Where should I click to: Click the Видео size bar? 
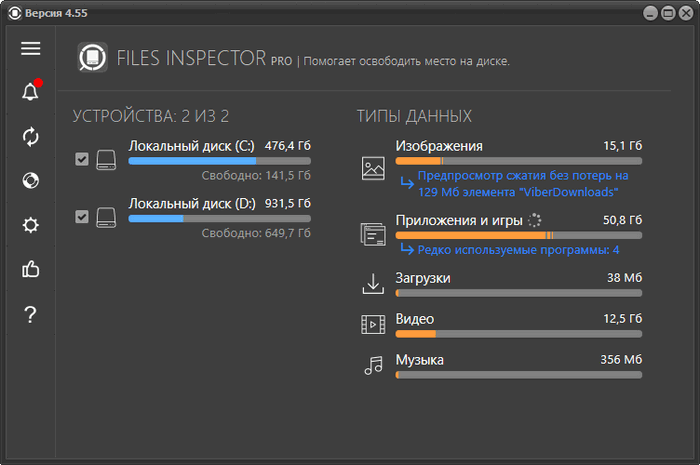(x=519, y=334)
